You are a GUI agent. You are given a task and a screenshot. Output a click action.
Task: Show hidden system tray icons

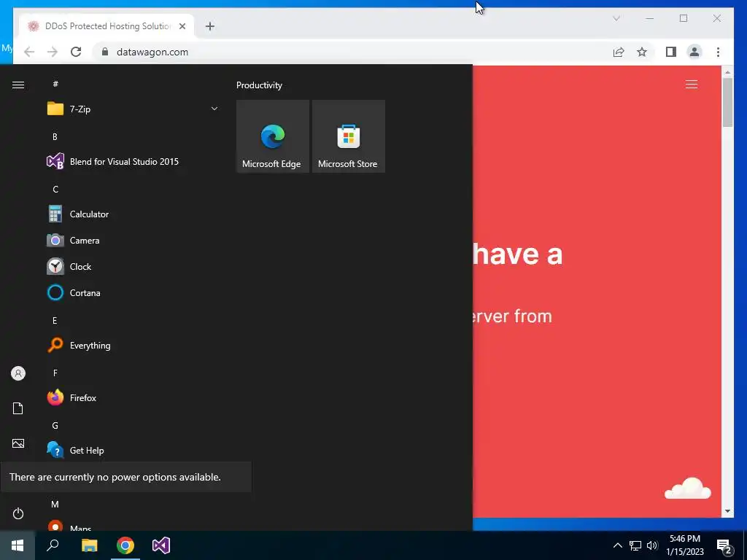[x=617, y=545]
